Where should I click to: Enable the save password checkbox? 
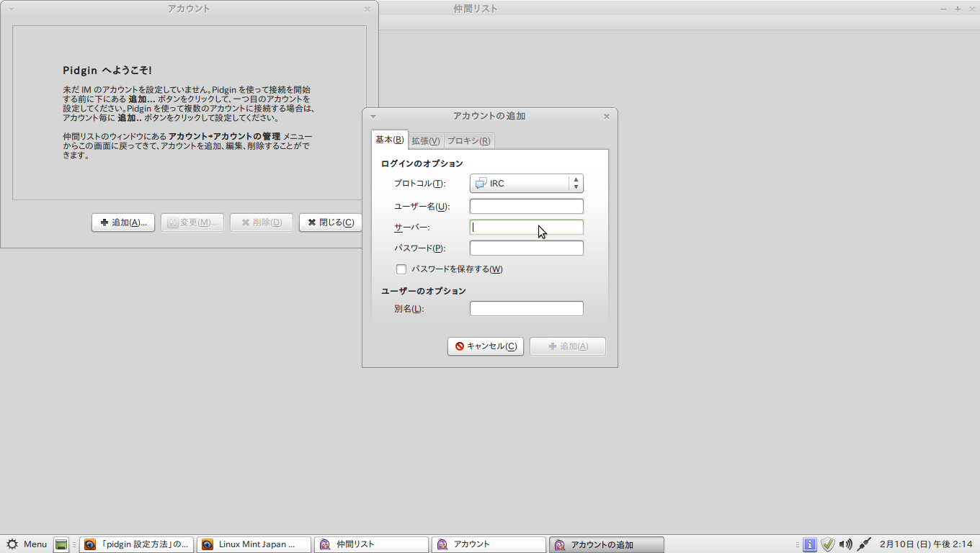coord(401,269)
